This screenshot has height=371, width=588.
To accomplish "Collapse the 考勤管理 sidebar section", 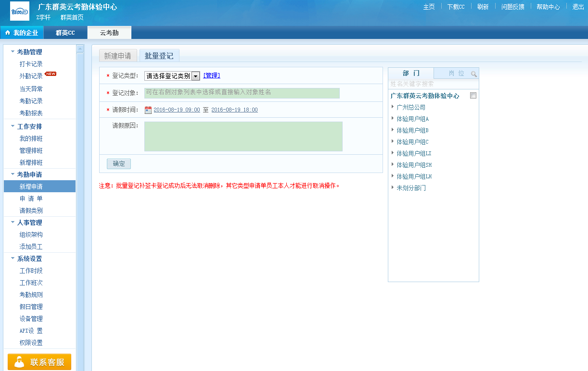I will [x=13, y=51].
